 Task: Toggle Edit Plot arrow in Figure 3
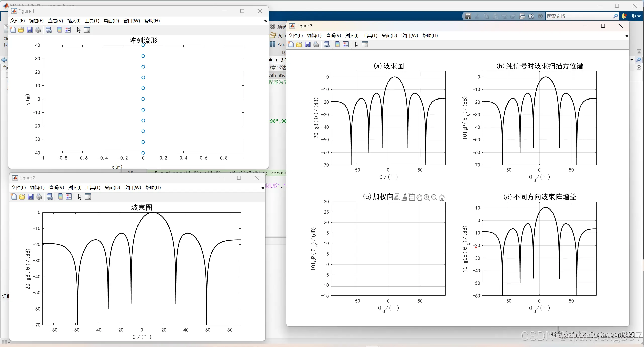(357, 45)
